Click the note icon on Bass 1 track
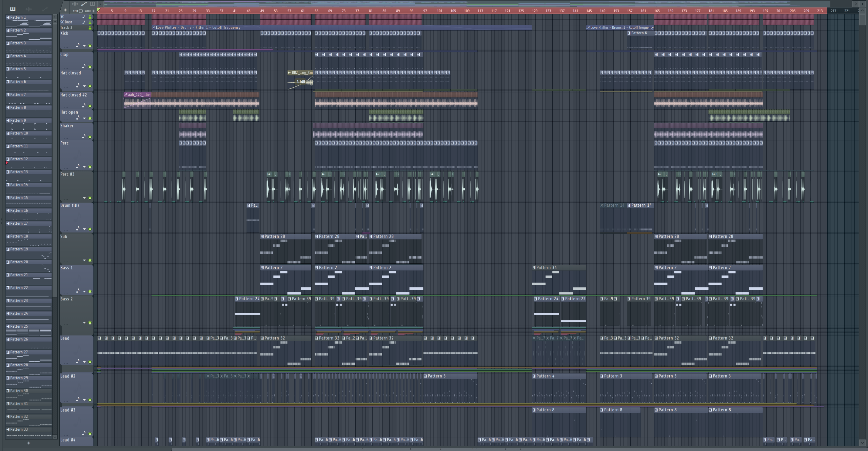 click(x=78, y=291)
